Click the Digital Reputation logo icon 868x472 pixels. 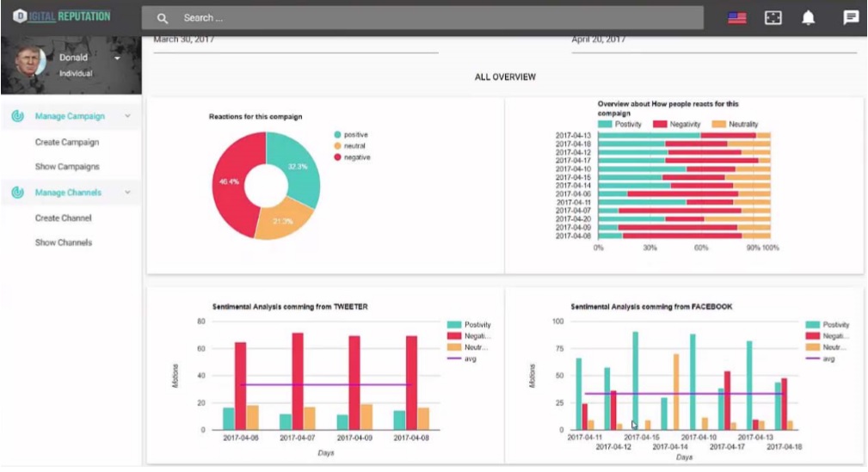pos(19,16)
